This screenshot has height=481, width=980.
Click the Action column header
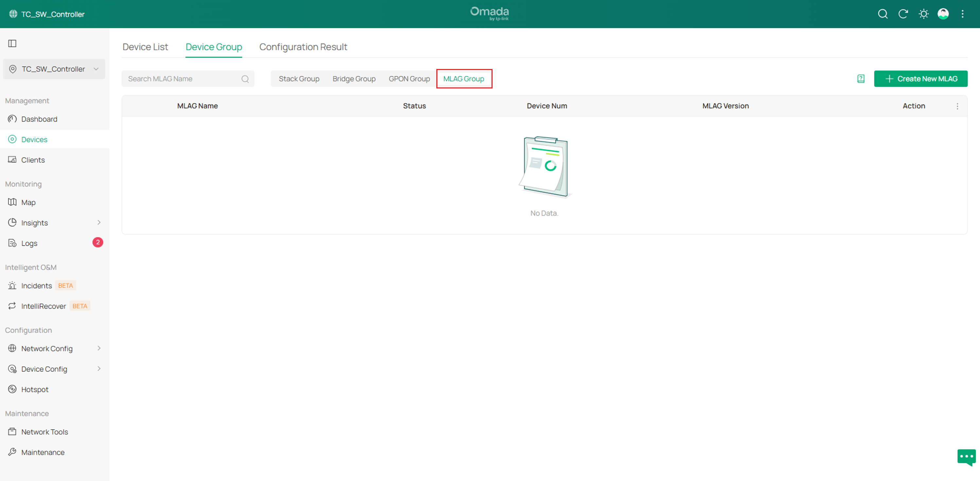click(914, 106)
